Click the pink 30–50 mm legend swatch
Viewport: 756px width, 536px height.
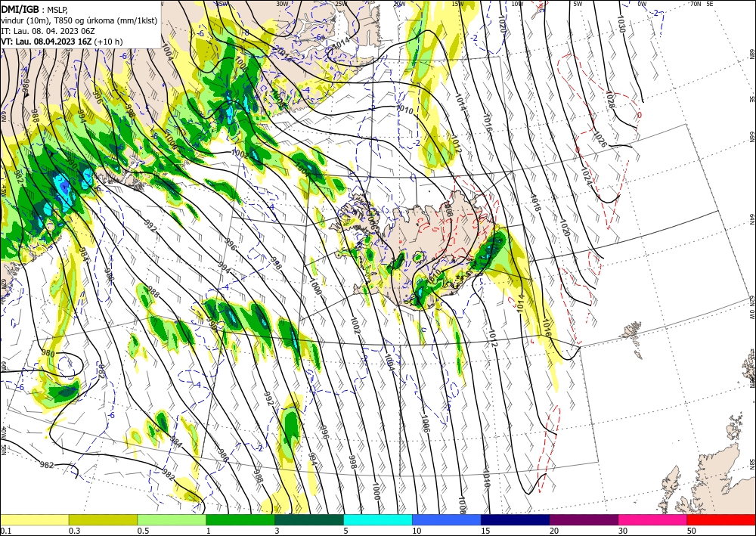653,519
